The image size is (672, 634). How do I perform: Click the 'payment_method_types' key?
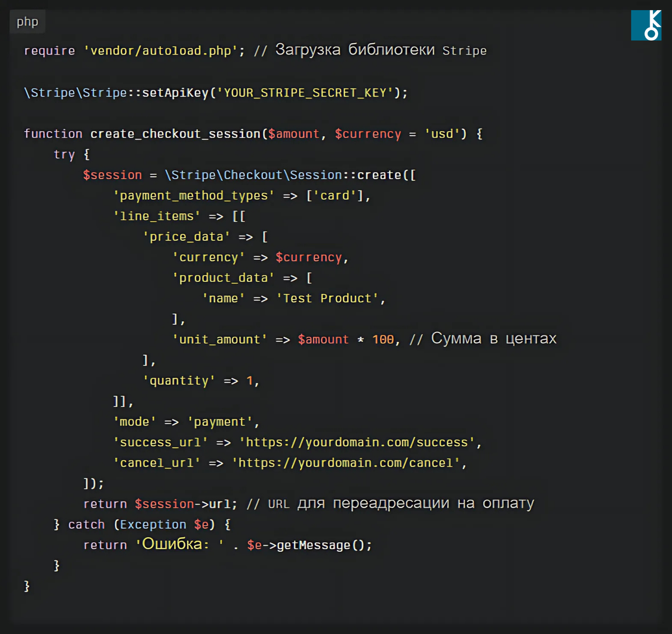click(194, 195)
